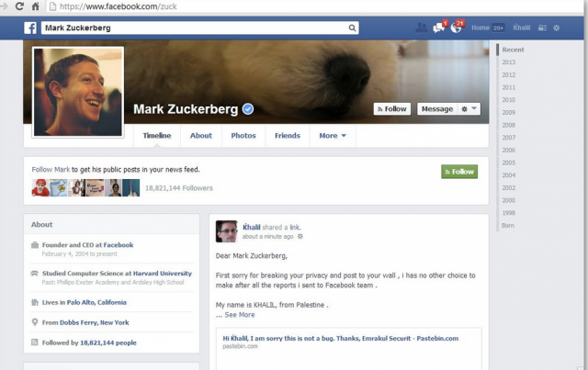Viewport: 588px width, 370px height.
Task: Jump to 2005 in the timeline
Action: click(508, 163)
